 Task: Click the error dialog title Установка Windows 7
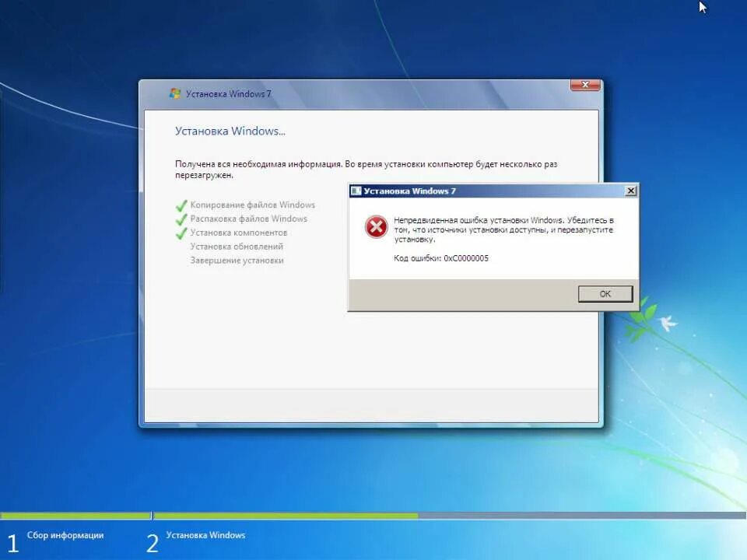(410, 191)
